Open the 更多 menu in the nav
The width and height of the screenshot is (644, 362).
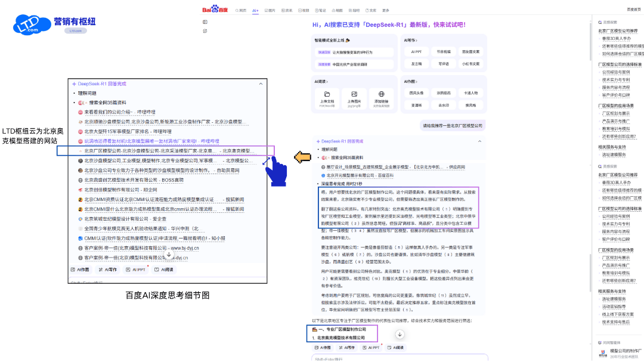coord(386,10)
